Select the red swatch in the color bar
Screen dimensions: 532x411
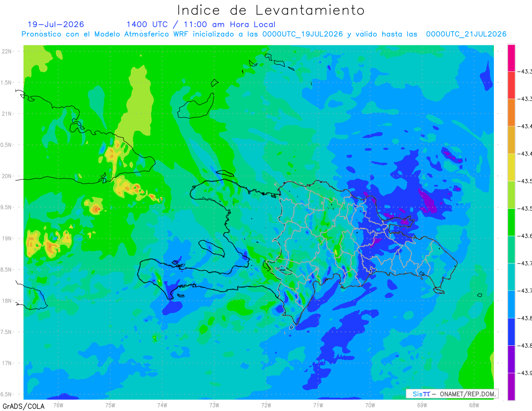tap(511, 85)
